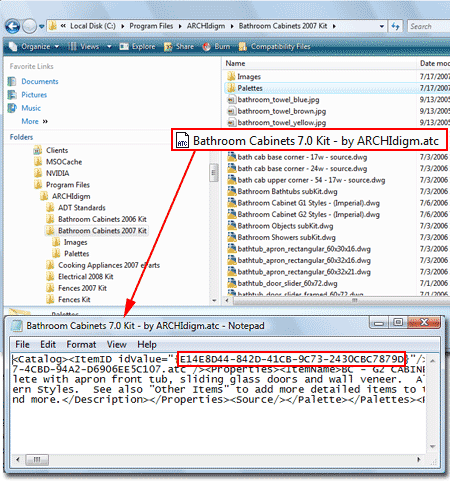Select bathtub_door_slider_60x72.dwg icon
This screenshot has height=481, width=450.
click(x=231, y=283)
